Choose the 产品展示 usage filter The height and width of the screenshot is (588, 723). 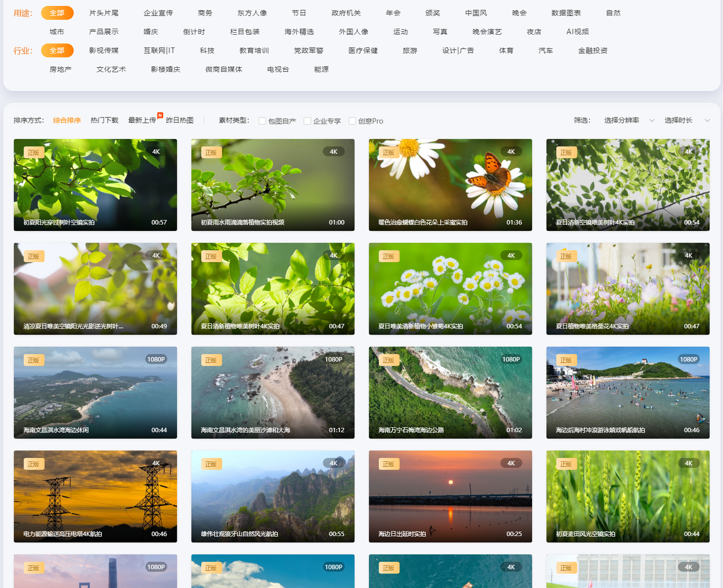(104, 32)
